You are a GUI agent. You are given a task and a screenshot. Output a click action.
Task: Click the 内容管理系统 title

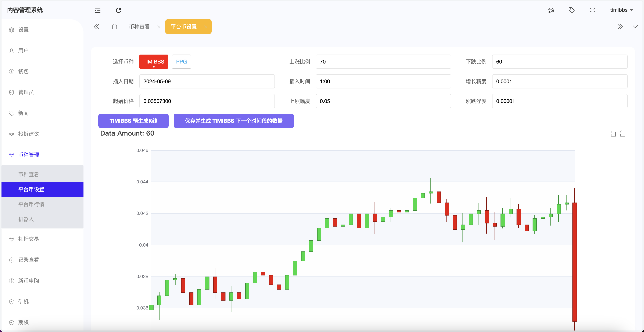[x=25, y=10]
